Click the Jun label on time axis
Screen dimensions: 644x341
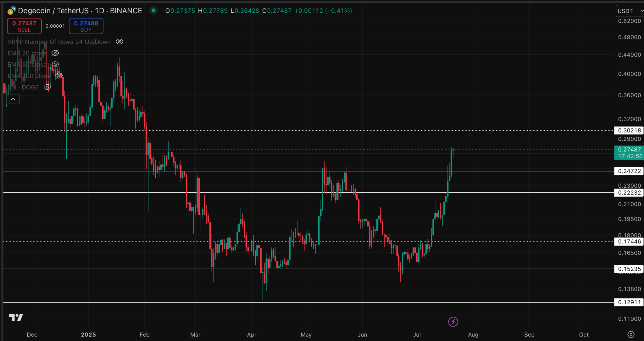[x=362, y=335]
